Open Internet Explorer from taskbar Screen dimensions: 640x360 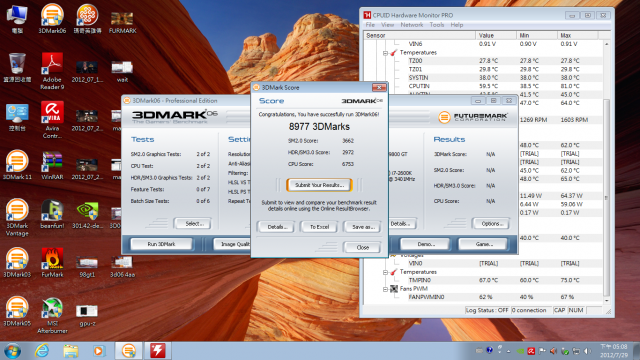(x=42, y=351)
